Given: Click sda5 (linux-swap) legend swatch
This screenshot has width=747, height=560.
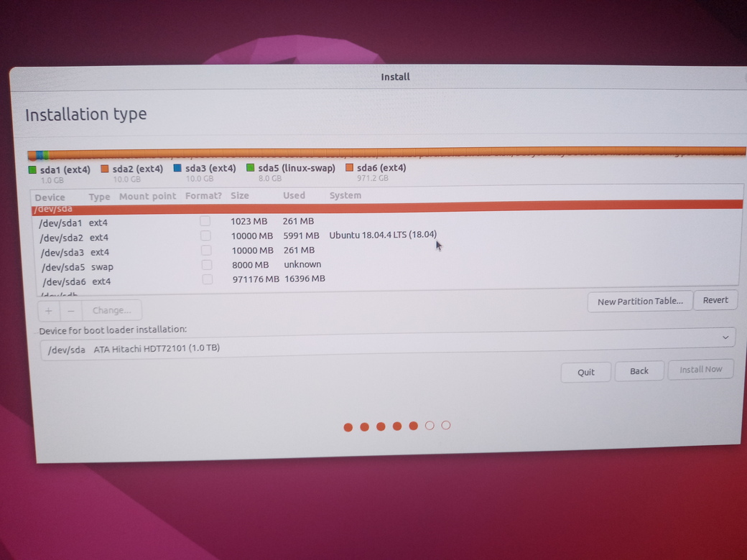Looking at the screenshot, I should (250, 167).
